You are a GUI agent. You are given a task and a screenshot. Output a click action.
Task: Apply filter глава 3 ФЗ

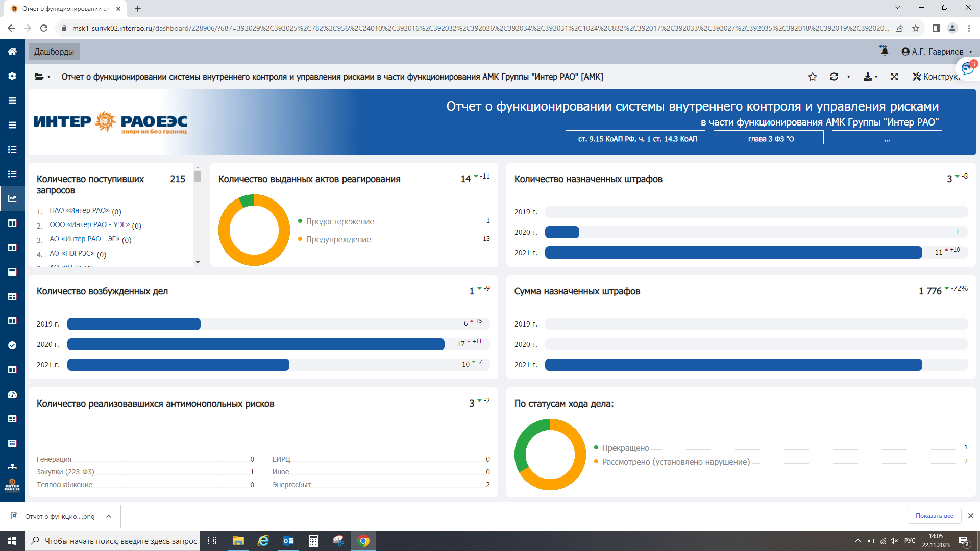pos(769,138)
